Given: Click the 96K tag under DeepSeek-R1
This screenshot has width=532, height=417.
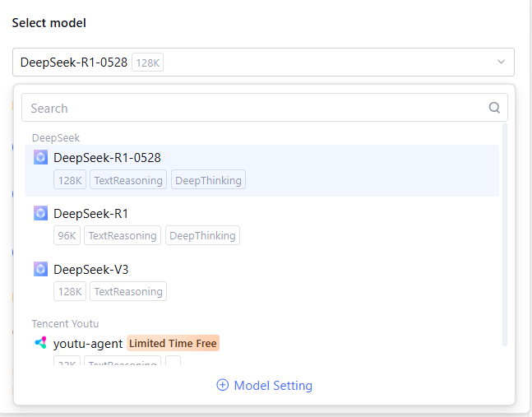Looking at the screenshot, I should tap(67, 235).
